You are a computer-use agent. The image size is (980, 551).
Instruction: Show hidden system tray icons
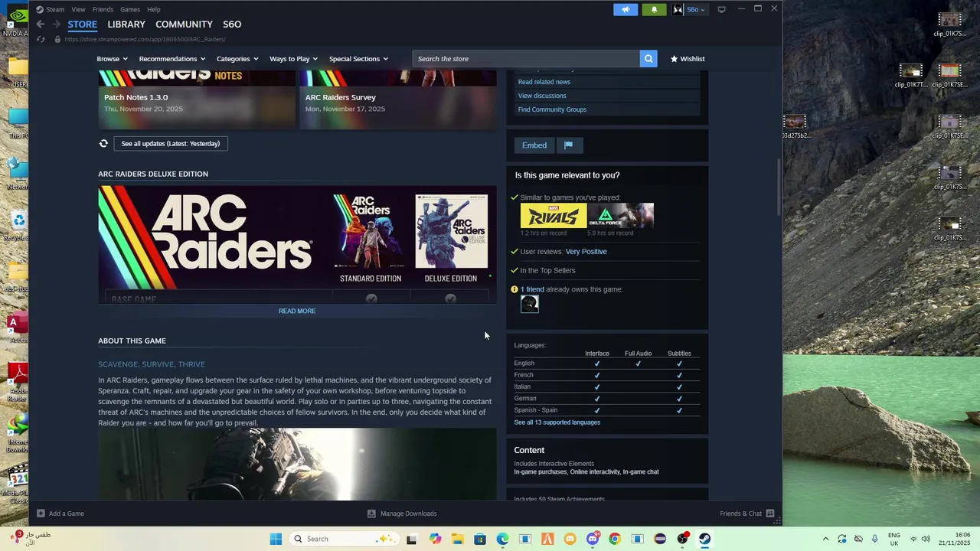(825, 539)
